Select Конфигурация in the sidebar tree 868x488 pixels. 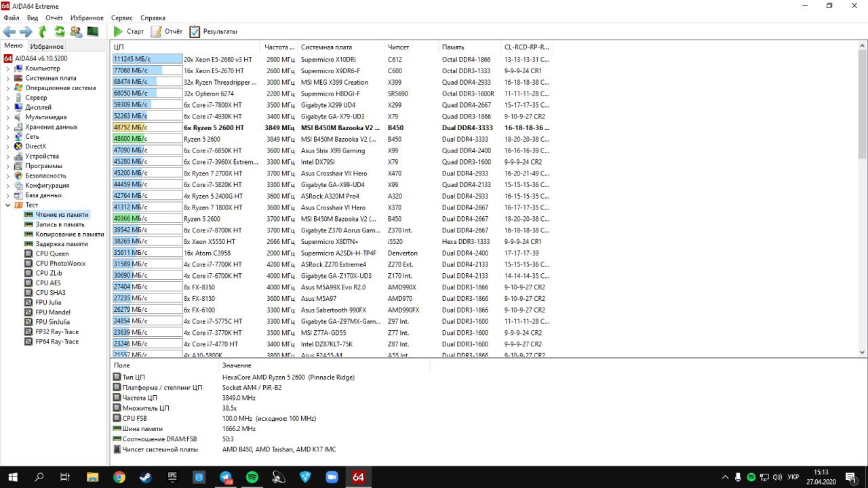(x=47, y=185)
